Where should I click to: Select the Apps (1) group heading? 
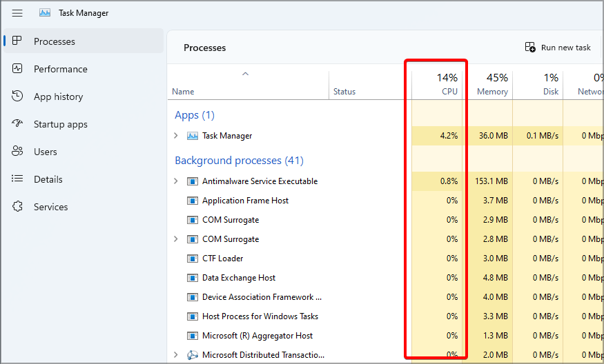coord(195,115)
